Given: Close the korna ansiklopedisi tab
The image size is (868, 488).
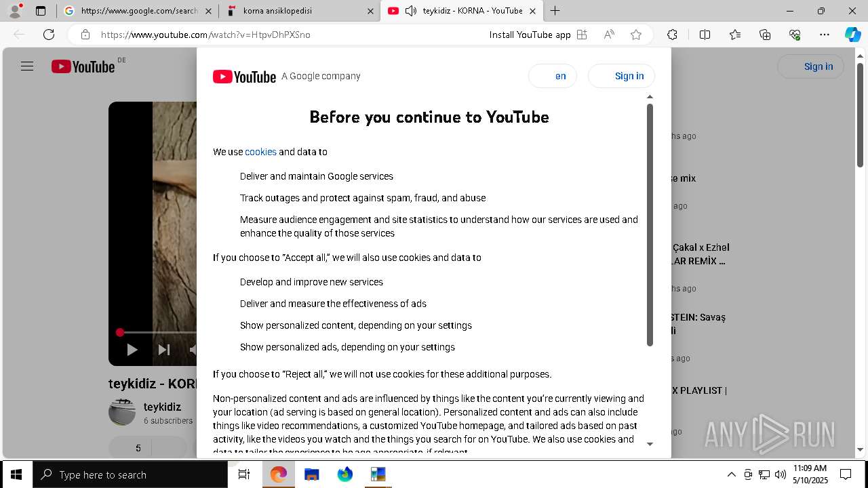Looking at the screenshot, I should [x=370, y=11].
